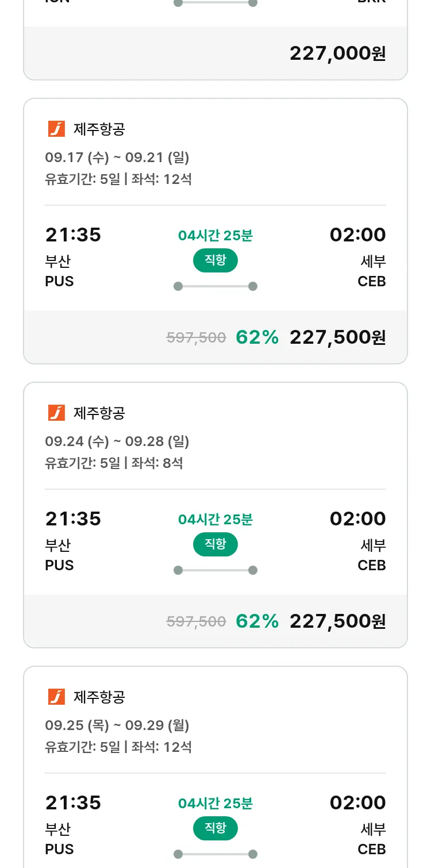The height and width of the screenshot is (868, 431).
Task: Tap the 직항 badge on the 09.24 flight
Action: 215,544
